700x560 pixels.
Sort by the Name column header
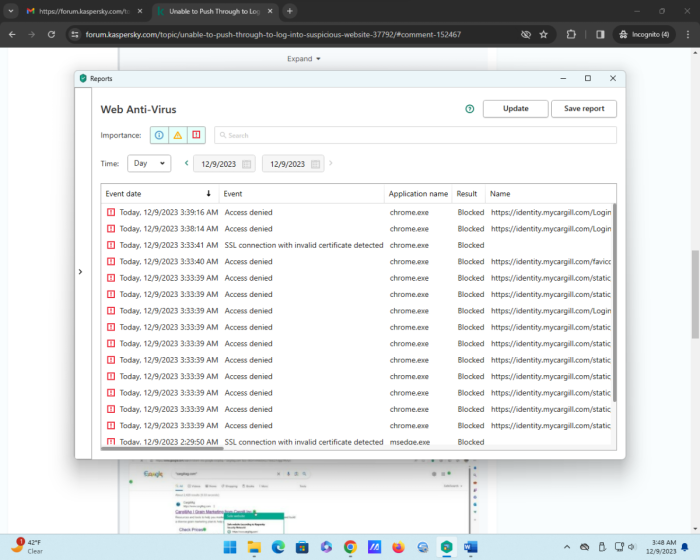[x=550, y=194]
